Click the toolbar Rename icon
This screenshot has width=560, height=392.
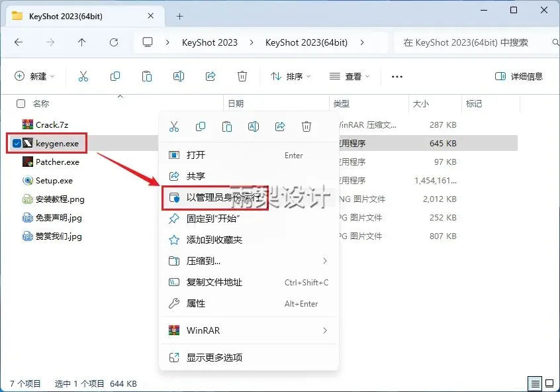pos(179,76)
